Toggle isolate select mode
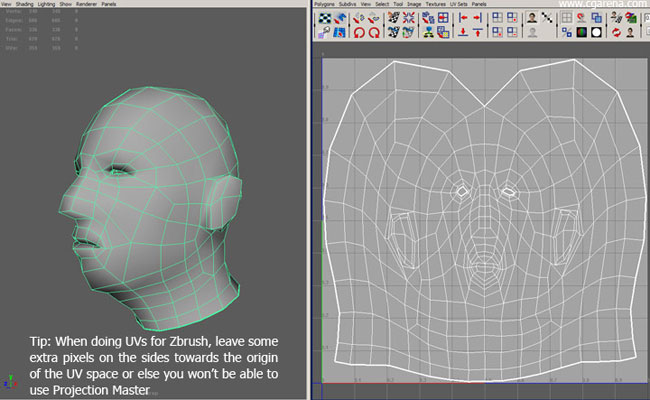The height and width of the screenshot is (400, 650). click(497, 18)
